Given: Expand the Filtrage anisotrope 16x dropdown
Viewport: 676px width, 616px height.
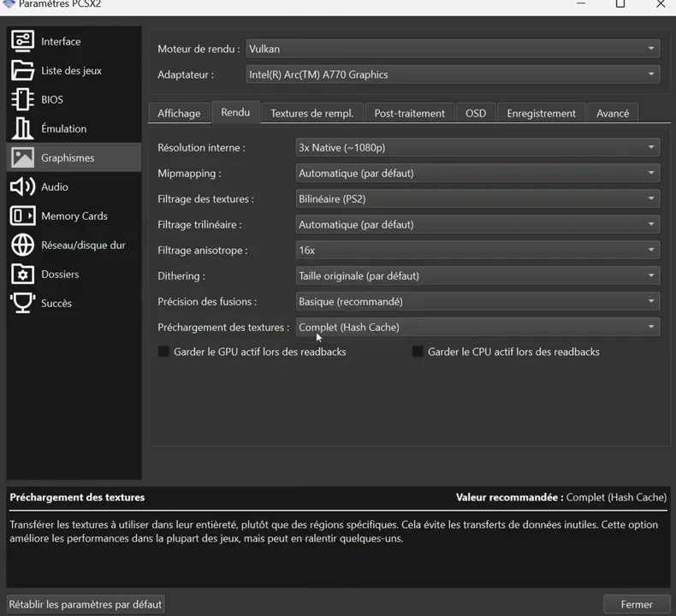Looking at the screenshot, I should click(477, 250).
